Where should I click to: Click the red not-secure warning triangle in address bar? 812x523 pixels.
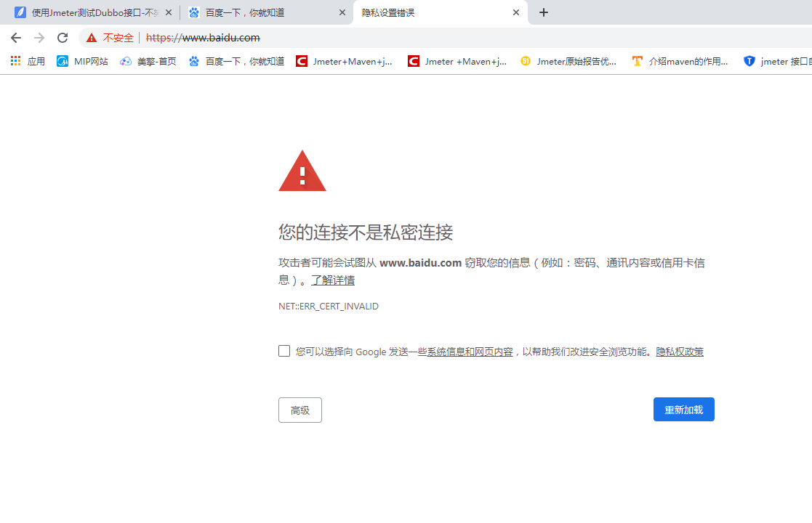(x=92, y=38)
